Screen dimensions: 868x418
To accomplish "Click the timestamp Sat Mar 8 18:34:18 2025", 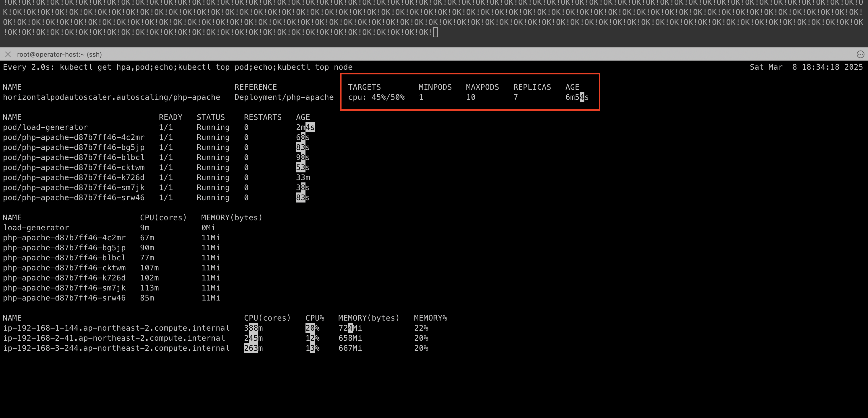I will point(806,67).
